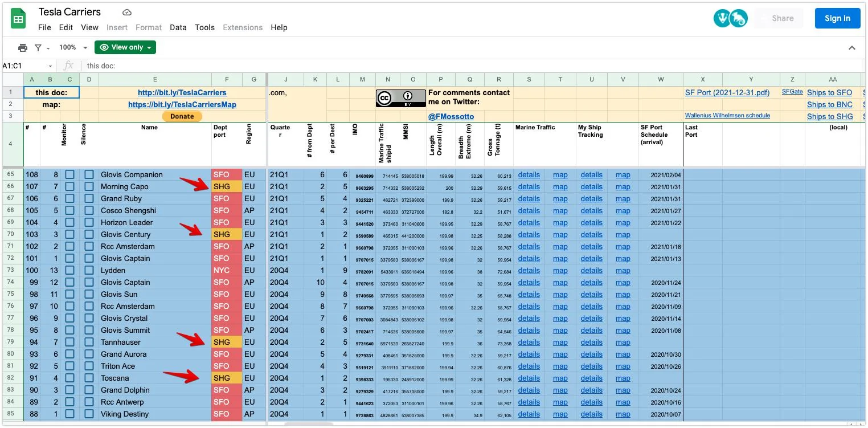The width and height of the screenshot is (868, 428).
Task: Click the Sign in button
Action: [837, 18]
